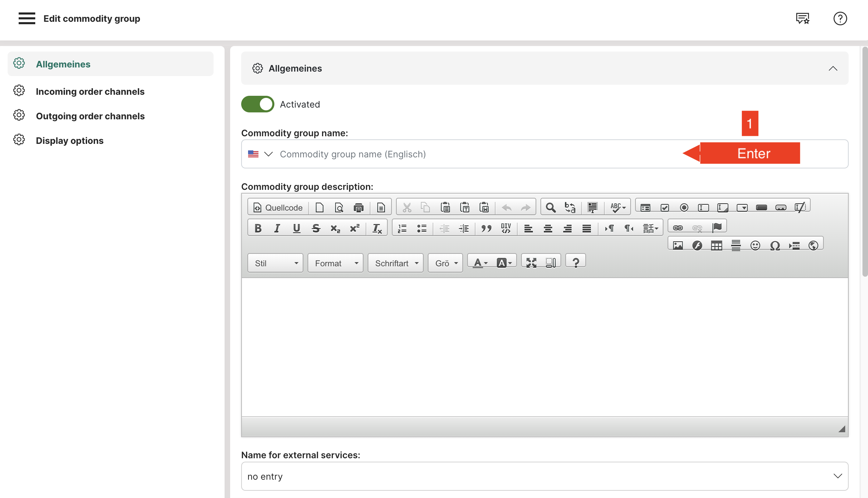Click the Bold formatting icon

pos(258,228)
